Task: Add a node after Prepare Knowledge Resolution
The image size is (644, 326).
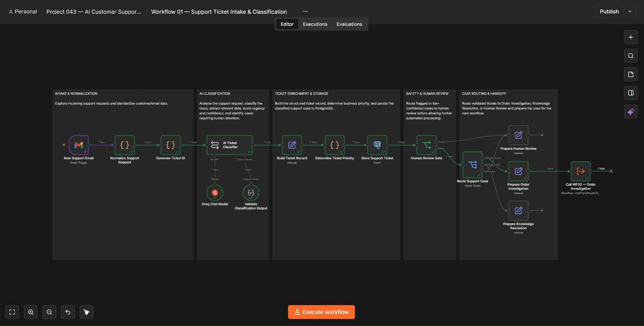Action: click(x=542, y=211)
